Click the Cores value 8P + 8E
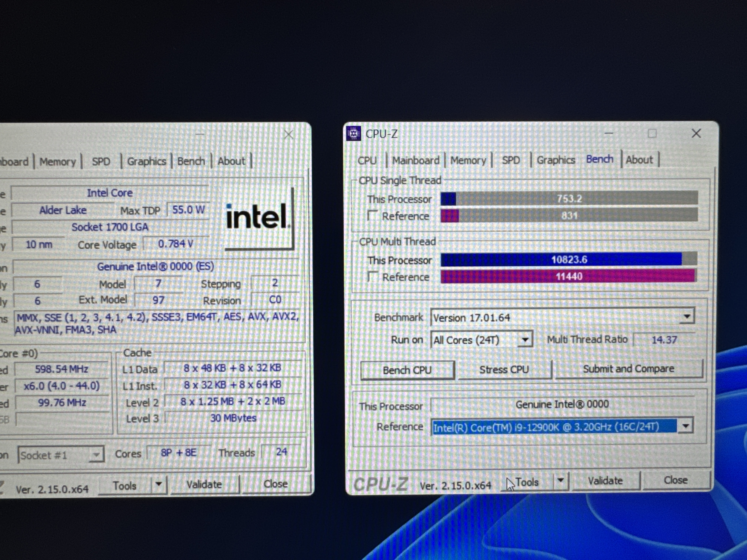Image resolution: width=747 pixels, height=560 pixels. 179,452
